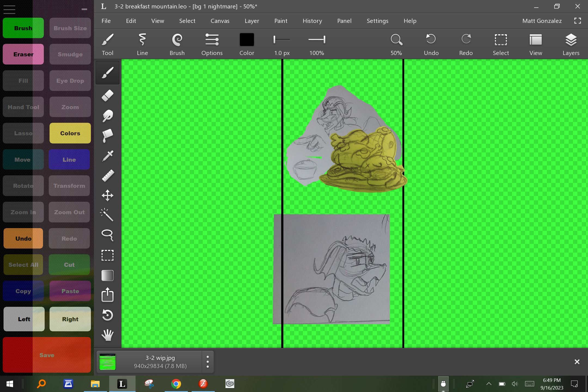Select the Smudge finger tool
Image resolution: width=588 pixels, height=392 pixels.
point(107,116)
